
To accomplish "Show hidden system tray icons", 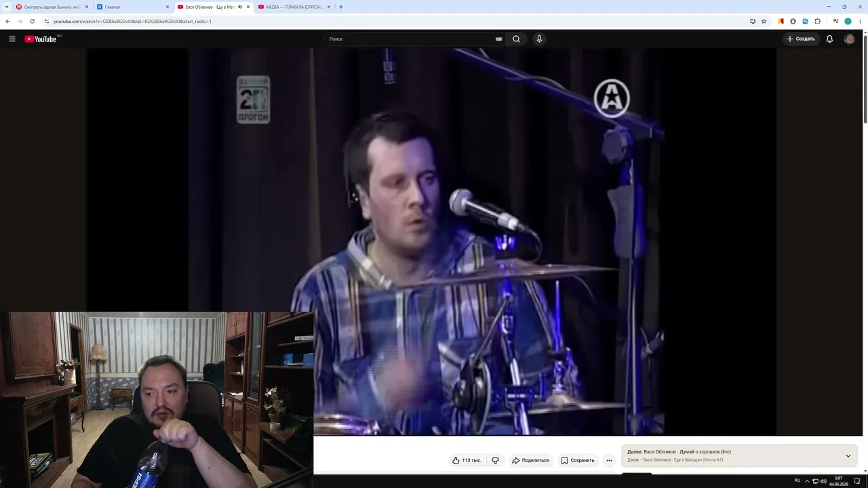I will (x=807, y=481).
